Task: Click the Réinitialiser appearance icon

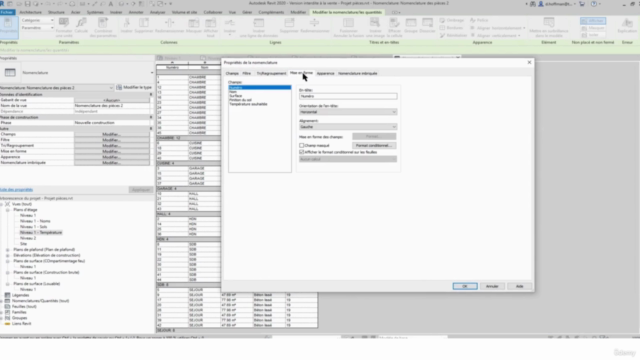Action: [x=453, y=36]
